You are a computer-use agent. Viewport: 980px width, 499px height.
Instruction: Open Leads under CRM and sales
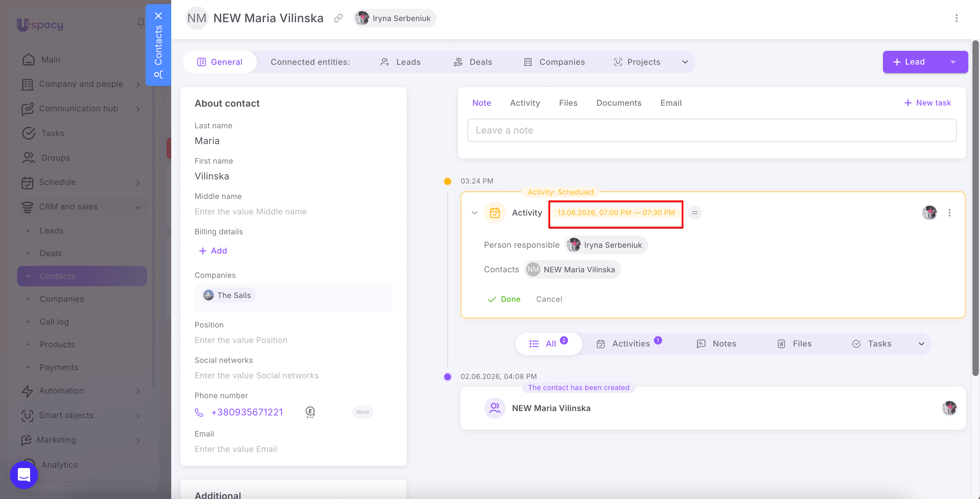[x=51, y=231]
